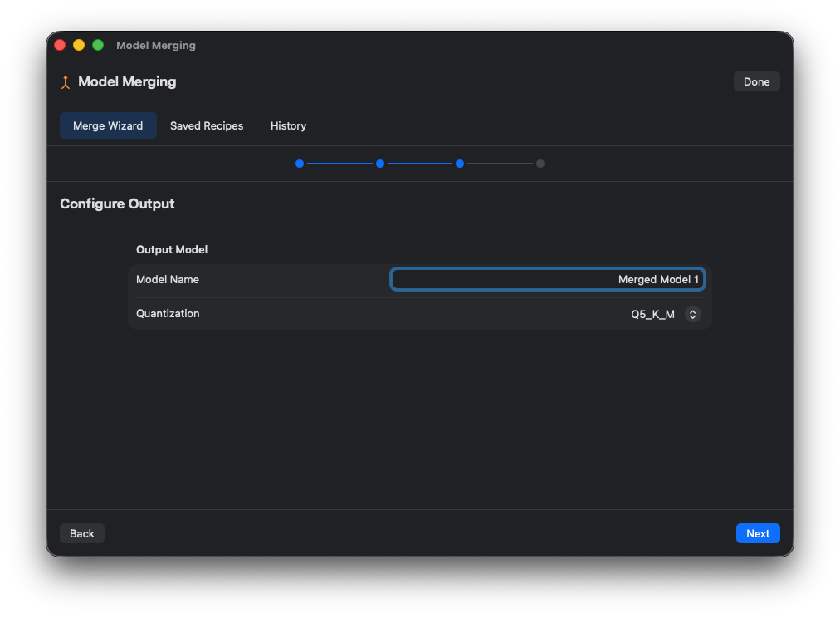Focus the Model Name text field
Screen dimensions: 840x618
tap(548, 280)
